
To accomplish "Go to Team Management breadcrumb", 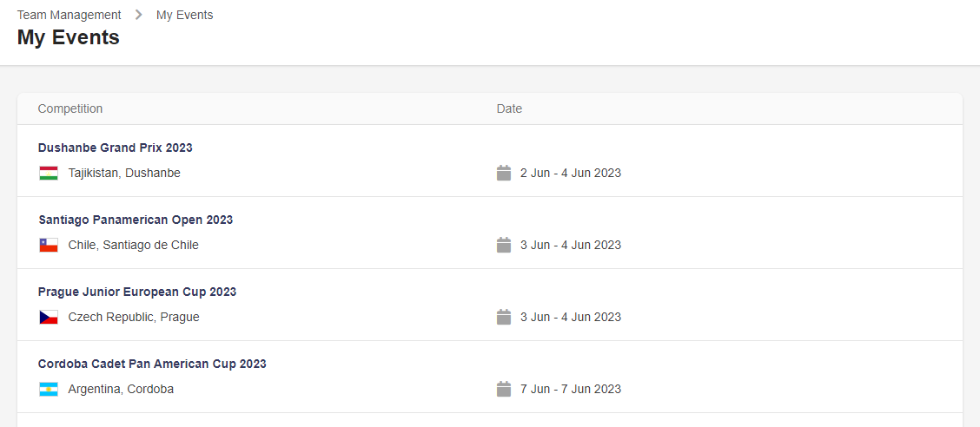I will pyautogui.click(x=69, y=15).
